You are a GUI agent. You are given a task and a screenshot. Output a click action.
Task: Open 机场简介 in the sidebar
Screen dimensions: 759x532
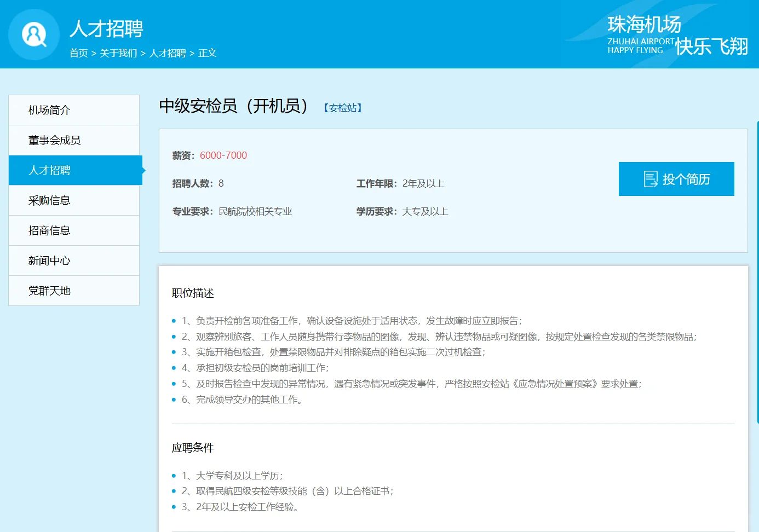(x=74, y=110)
